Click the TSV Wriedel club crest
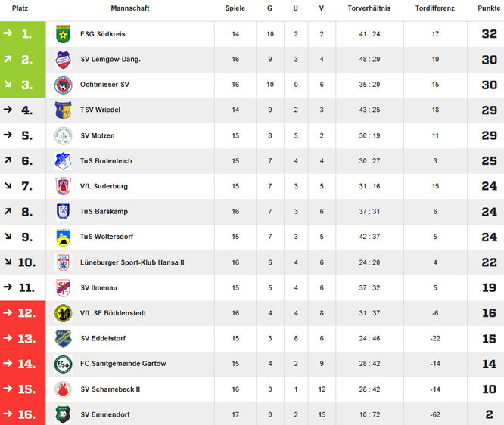Screen dimensions: 504x425 coord(62,110)
